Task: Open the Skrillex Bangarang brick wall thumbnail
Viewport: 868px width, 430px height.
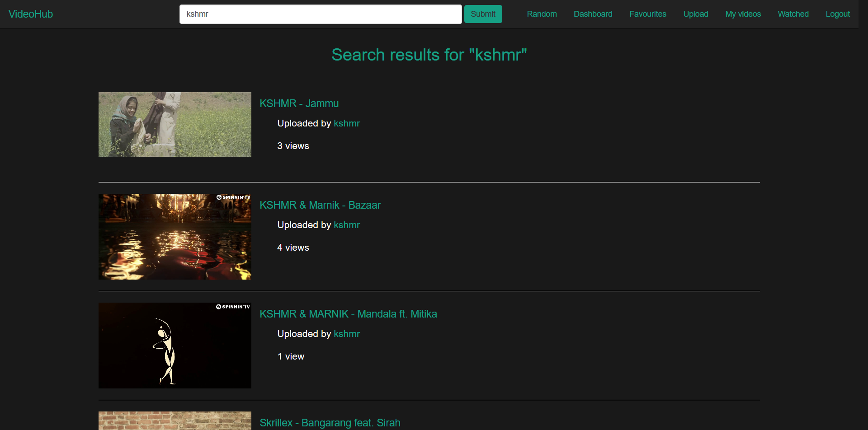Action: pyautogui.click(x=175, y=421)
